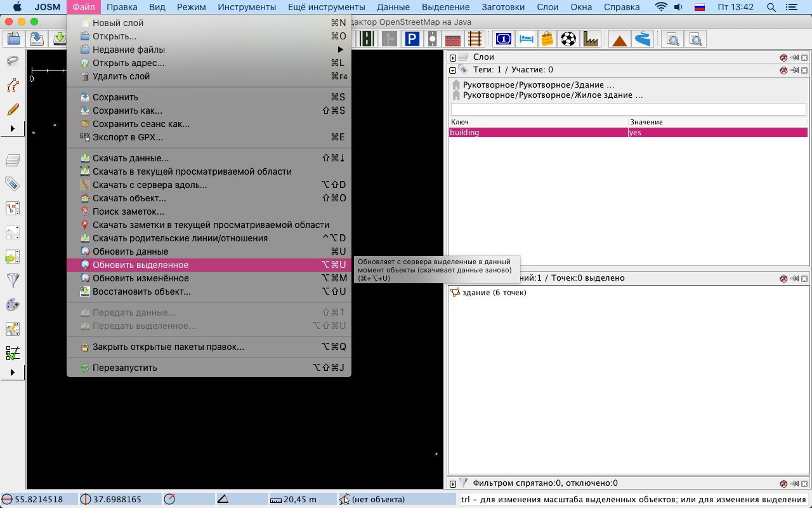The width and height of the screenshot is (812, 508).
Task: Click the soccer ball sports preset icon
Action: 569,39
